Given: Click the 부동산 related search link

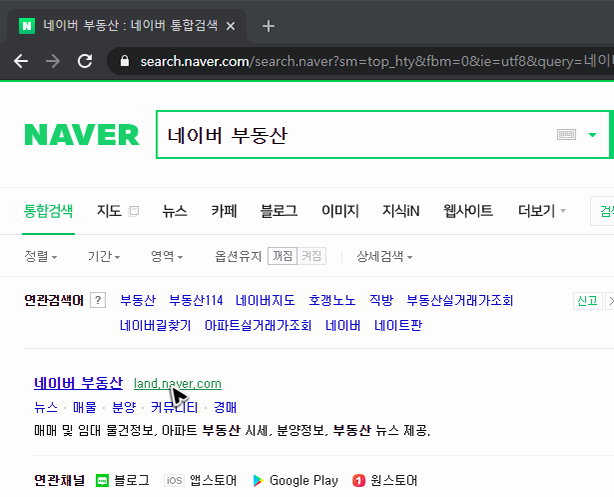Looking at the screenshot, I should point(138,300).
